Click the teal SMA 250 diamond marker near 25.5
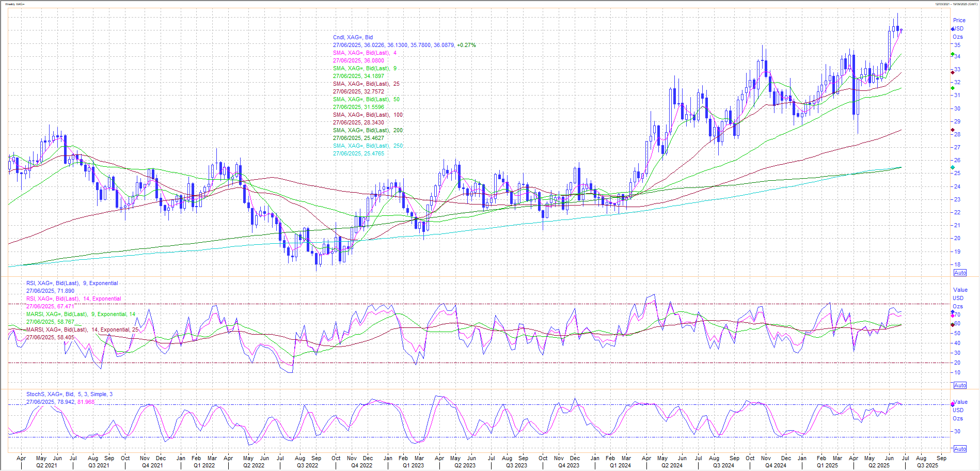 953,167
